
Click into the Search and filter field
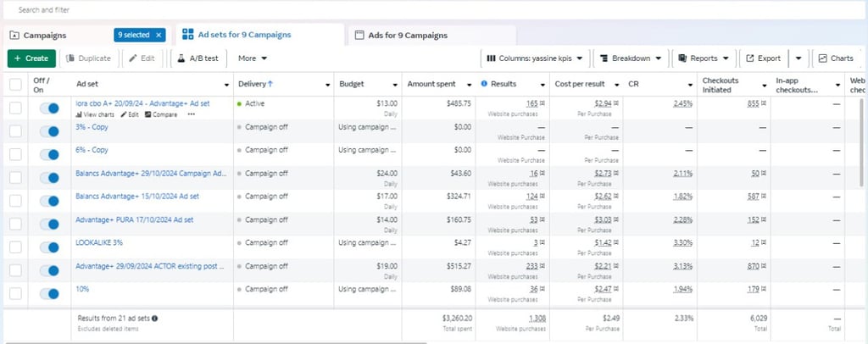[x=254, y=10]
